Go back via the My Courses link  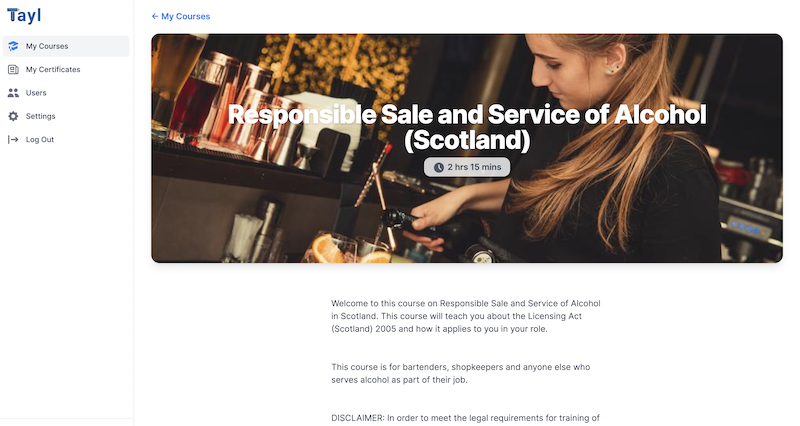tap(181, 16)
